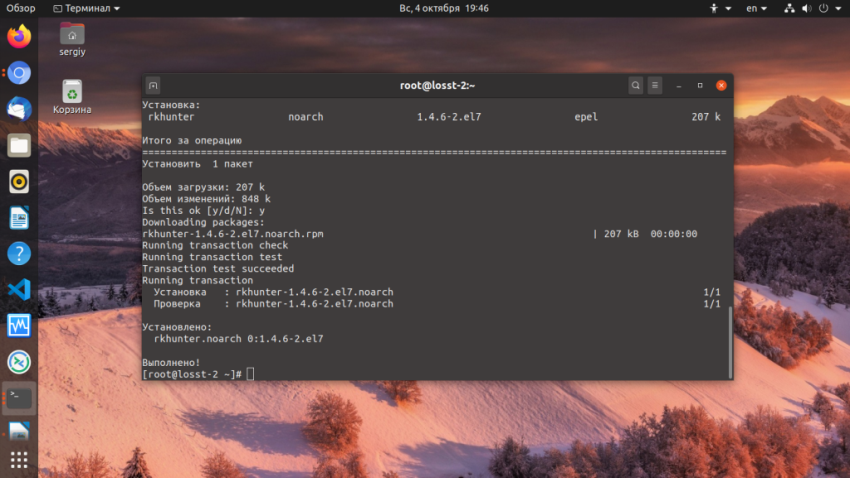The image size is (850, 478).
Task: Click the terminal vertical scrollbar
Action: coord(730,343)
